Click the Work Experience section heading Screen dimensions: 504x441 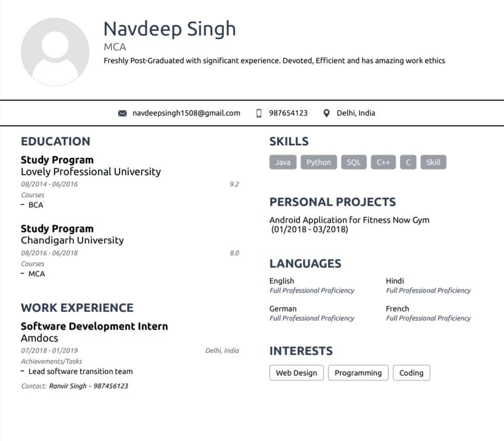[77, 308]
